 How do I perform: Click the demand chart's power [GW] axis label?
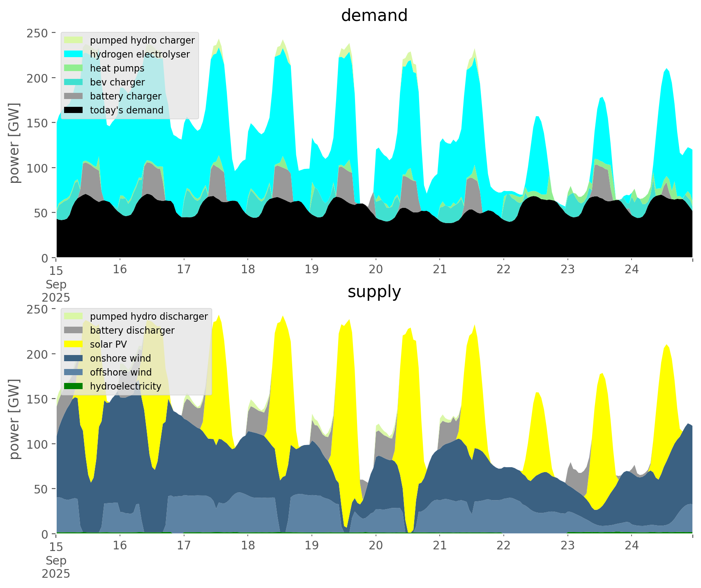coord(15,143)
